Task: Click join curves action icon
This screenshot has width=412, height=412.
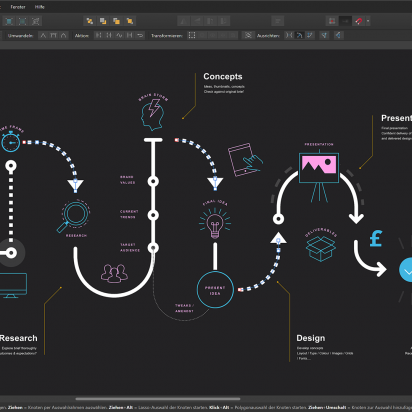Action: pyautogui.click(x=129, y=35)
